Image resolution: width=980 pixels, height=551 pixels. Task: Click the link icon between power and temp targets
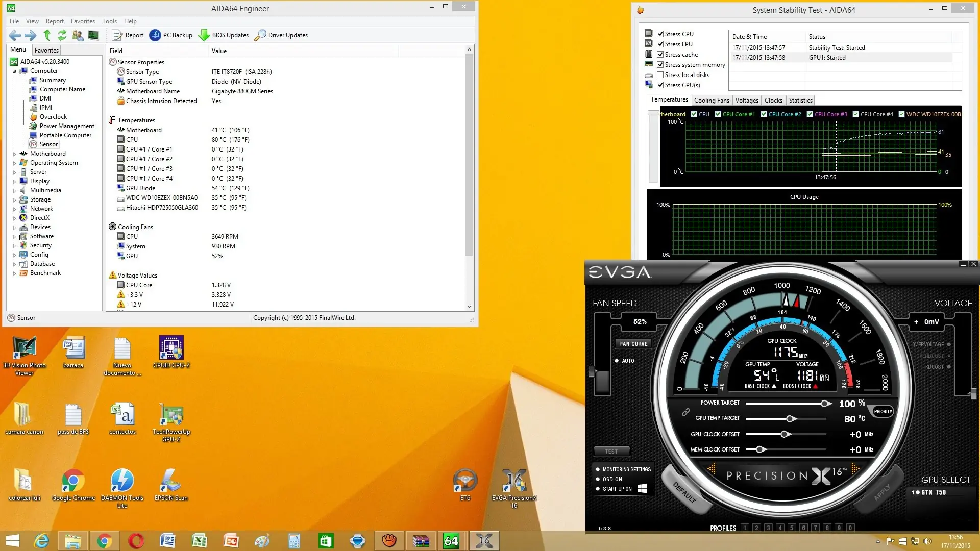685,412
